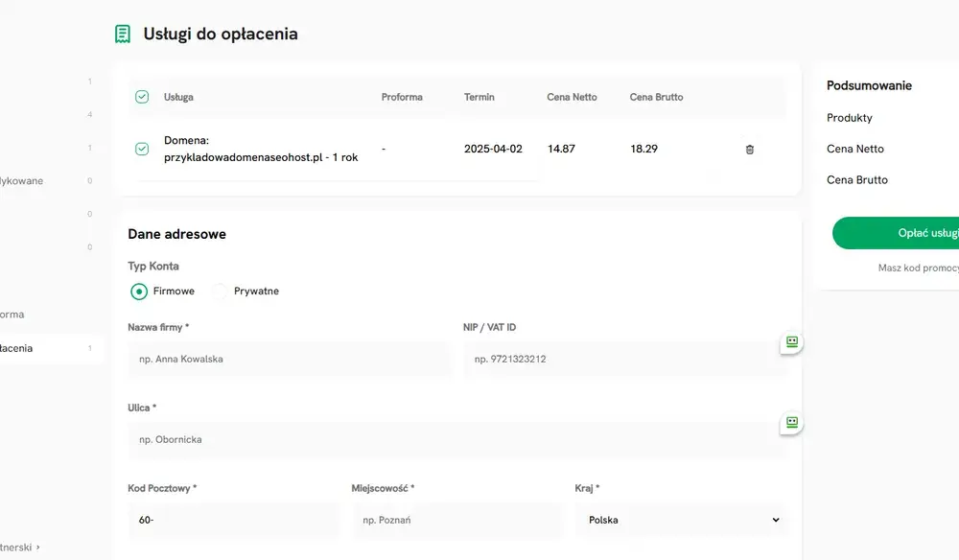Click the Cena Brutto column header
The image size is (959, 560).
click(656, 97)
